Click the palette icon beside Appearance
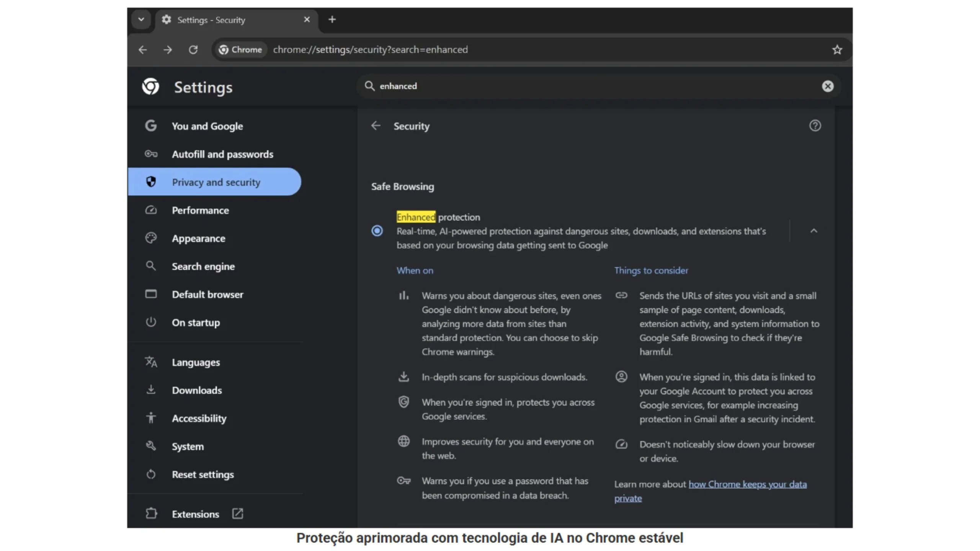The image size is (980, 551). (151, 238)
